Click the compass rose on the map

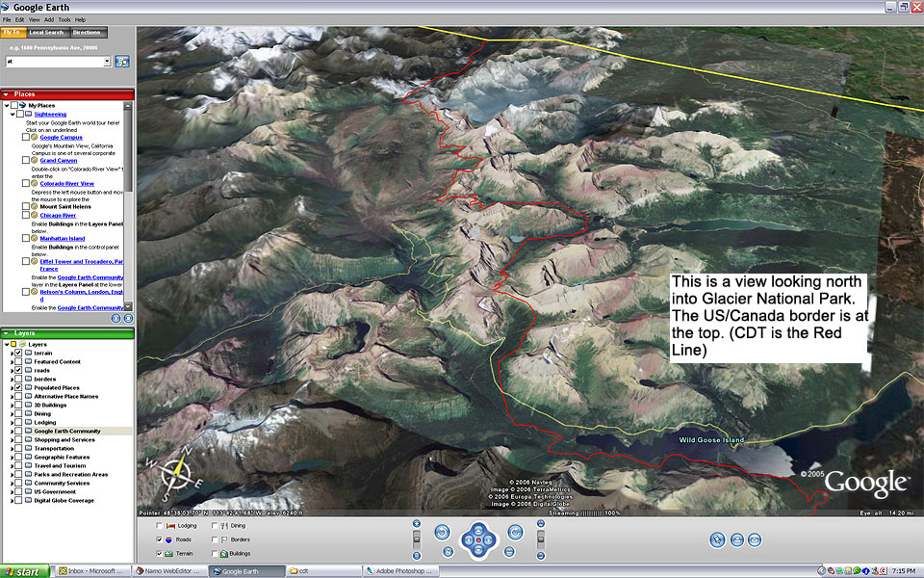coord(177,475)
